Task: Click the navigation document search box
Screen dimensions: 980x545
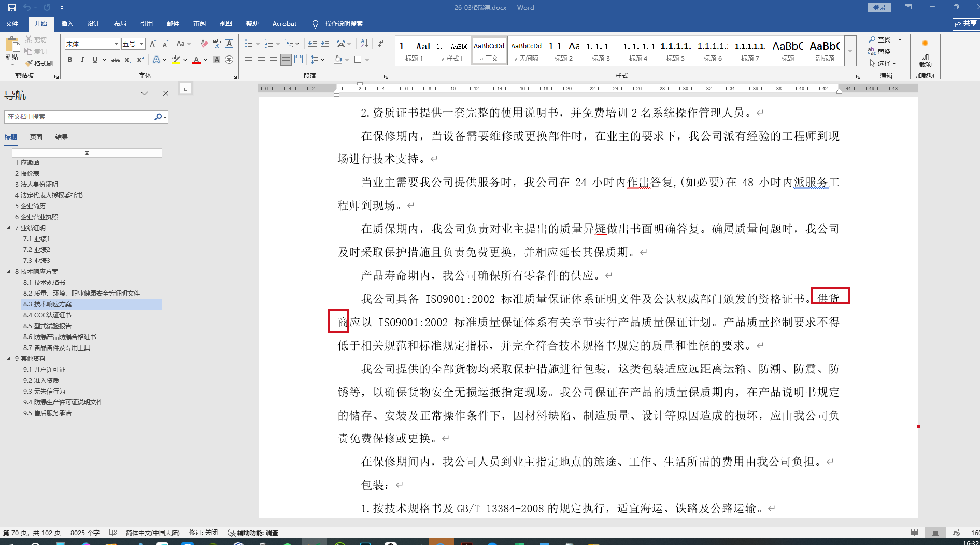Action: (79, 117)
